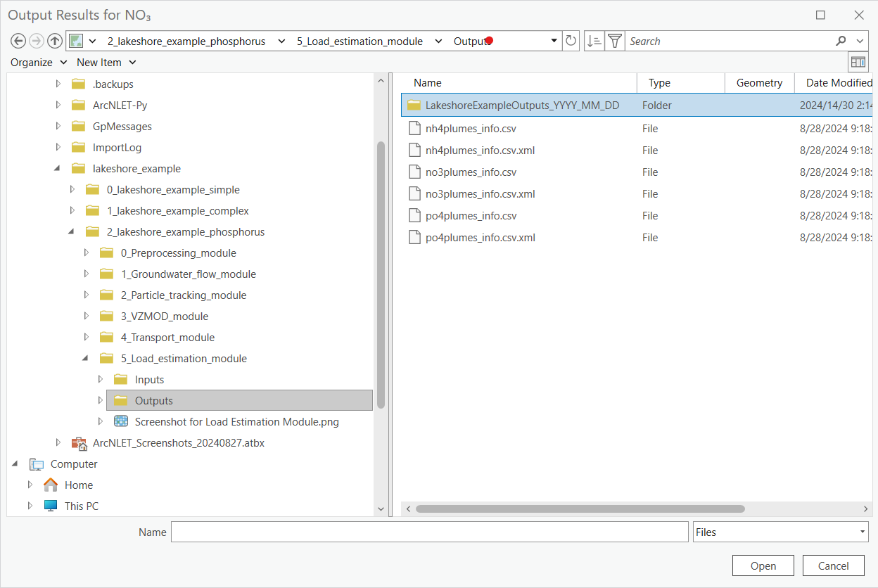Expand 0_lakeshore_example_simple folder
This screenshot has height=588, width=878.
72,190
